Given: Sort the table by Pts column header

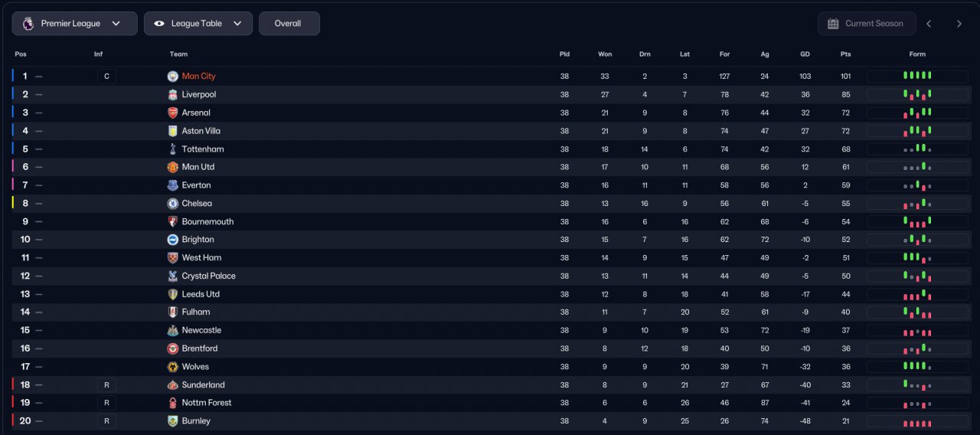Looking at the screenshot, I should 845,54.
